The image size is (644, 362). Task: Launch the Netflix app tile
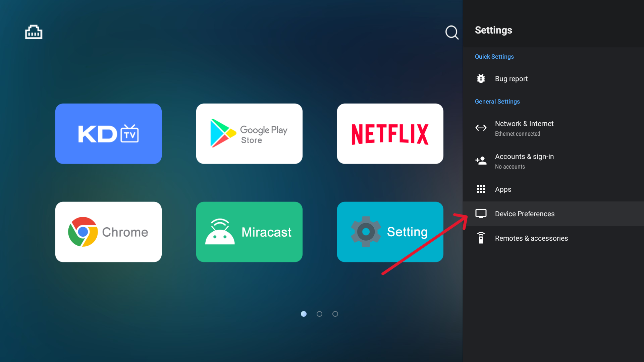tap(390, 134)
